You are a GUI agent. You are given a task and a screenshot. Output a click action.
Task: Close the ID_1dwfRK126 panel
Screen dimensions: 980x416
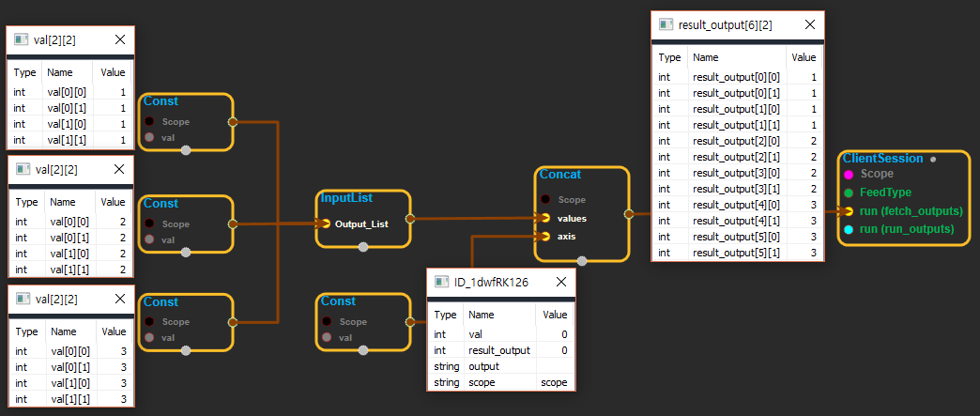pos(560,282)
